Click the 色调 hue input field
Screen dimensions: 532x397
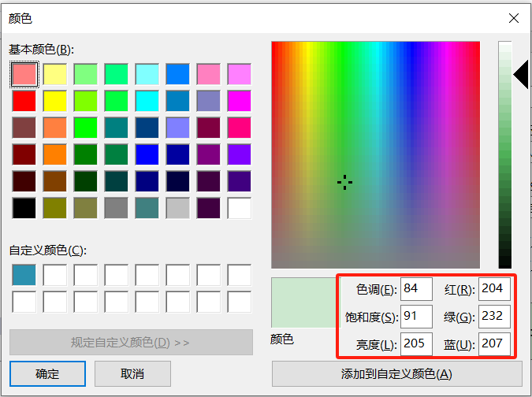[416, 289]
